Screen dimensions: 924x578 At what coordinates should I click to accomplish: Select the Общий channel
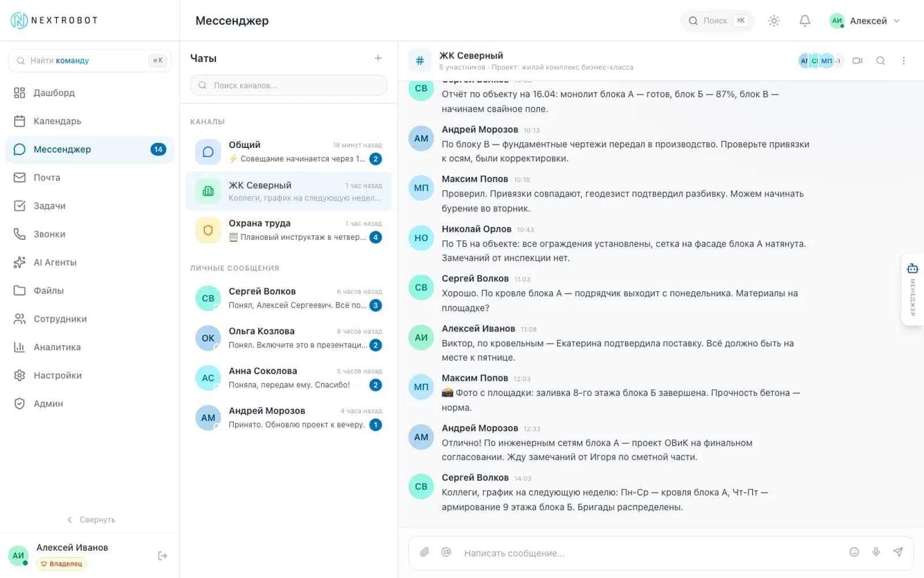coord(289,151)
